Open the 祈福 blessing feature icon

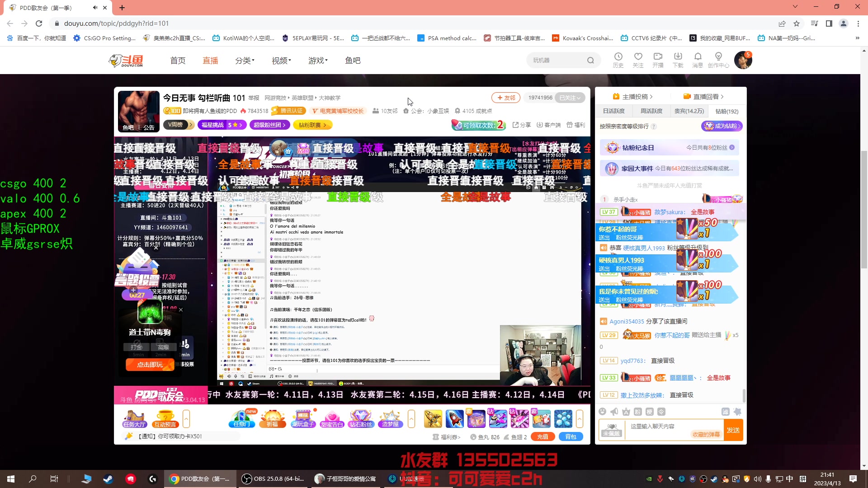point(272,418)
